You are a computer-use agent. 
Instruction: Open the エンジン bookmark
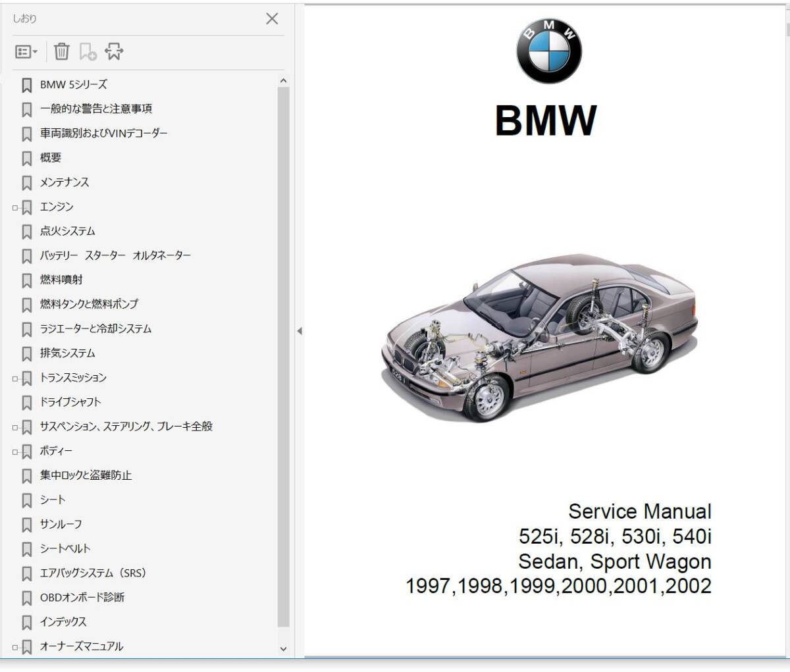(57, 207)
